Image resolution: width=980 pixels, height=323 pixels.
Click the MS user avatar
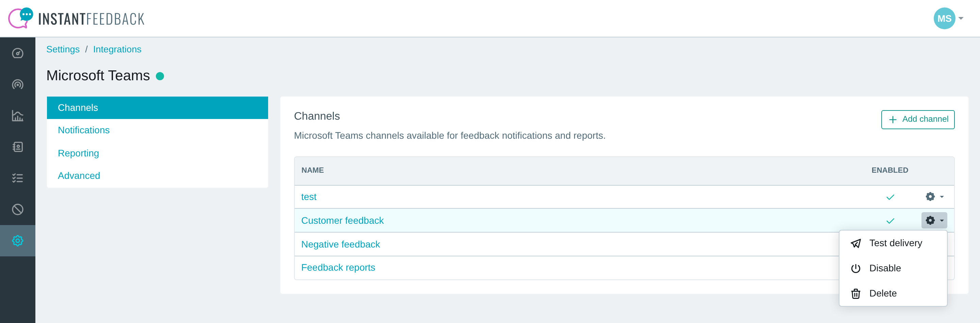tap(944, 18)
